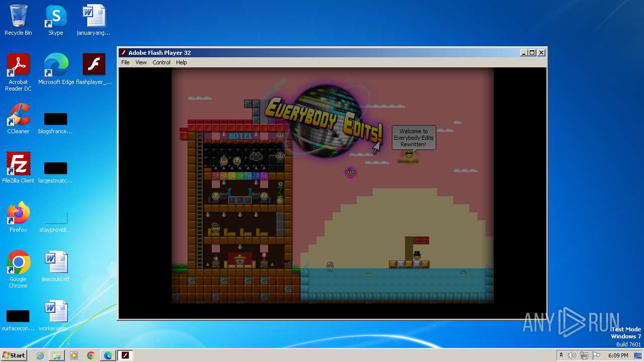
Task: Open the View menu in Flash Player
Action: pyautogui.click(x=141, y=62)
